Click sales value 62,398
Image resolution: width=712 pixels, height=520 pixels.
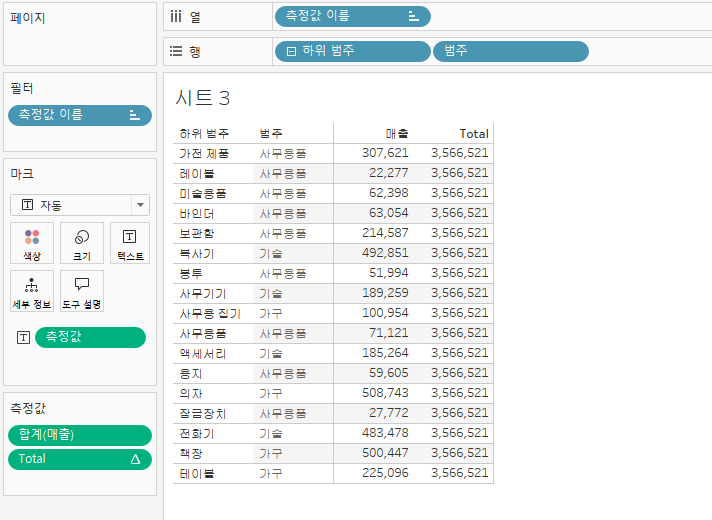tap(389, 193)
